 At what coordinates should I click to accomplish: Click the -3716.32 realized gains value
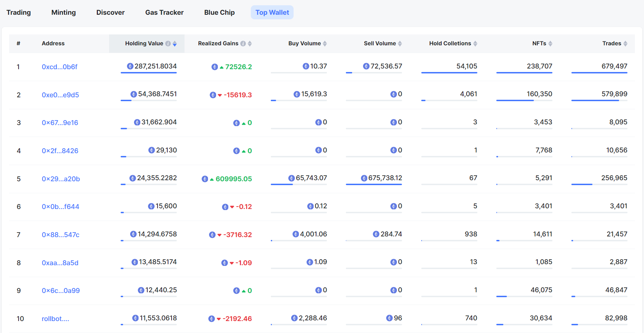click(238, 235)
